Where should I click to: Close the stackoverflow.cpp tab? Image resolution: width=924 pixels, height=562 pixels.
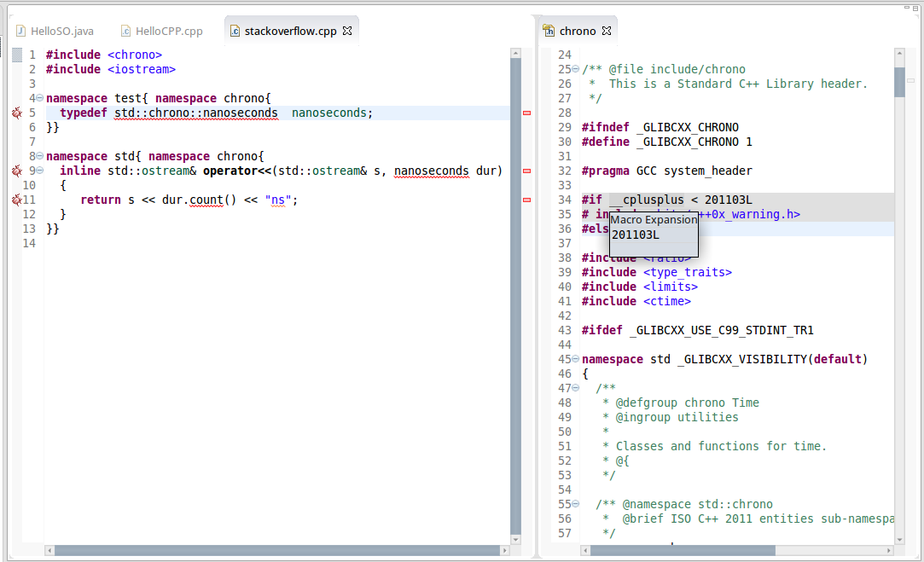pyautogui.click(x=347, y=31)
